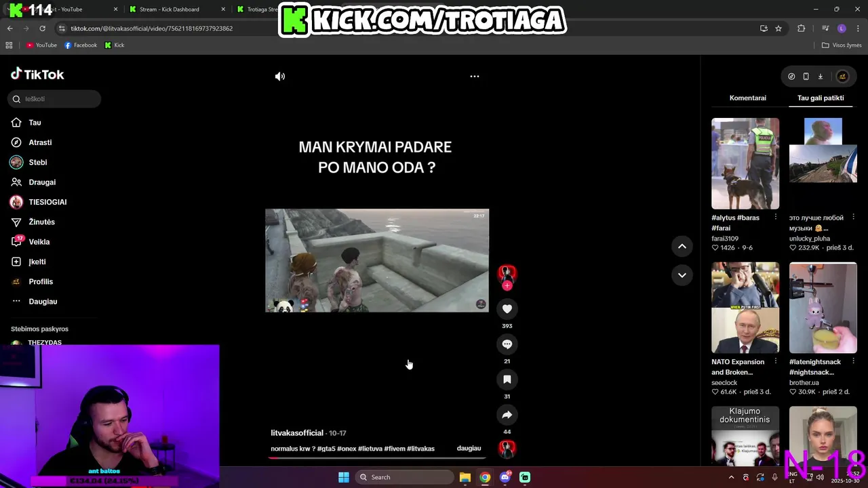Seek on the video progress bar
868x488 pixels.
click(x=376, y=457)
